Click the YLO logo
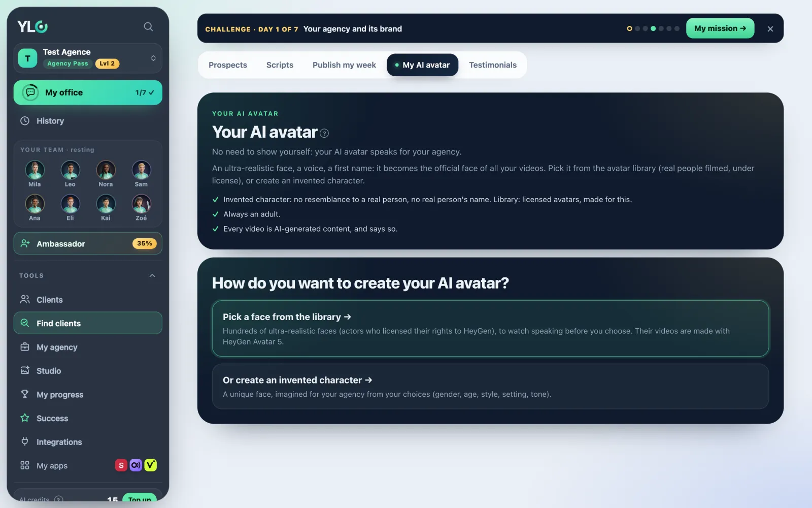The image size is (812, 508). [32, 26]
